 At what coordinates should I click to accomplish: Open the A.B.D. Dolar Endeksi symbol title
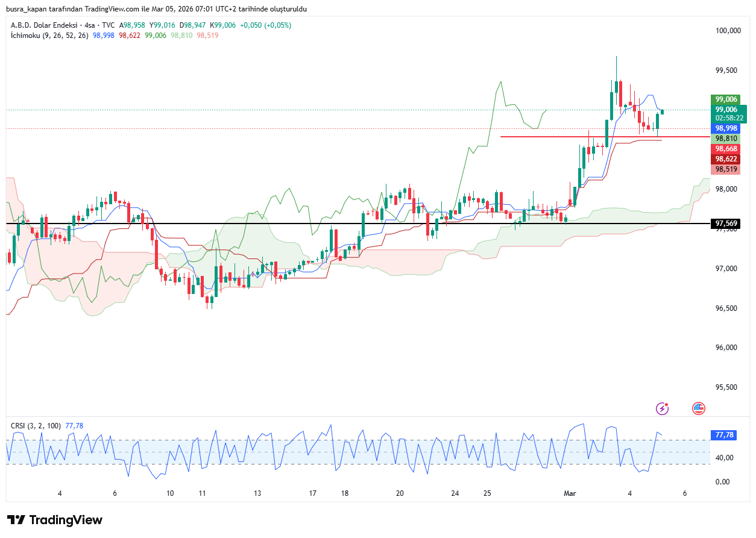[x=45, y=25]
